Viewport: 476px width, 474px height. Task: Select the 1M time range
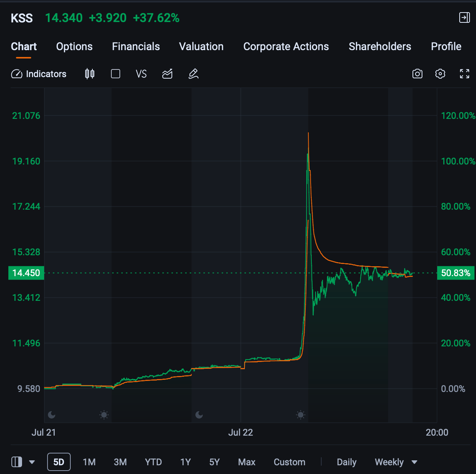click(x=89, y=462)
